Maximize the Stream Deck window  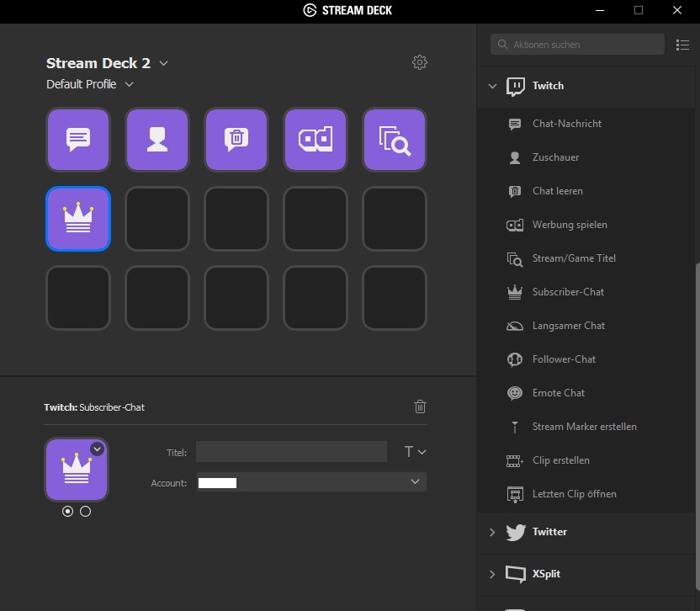click(x=639, y=10)
